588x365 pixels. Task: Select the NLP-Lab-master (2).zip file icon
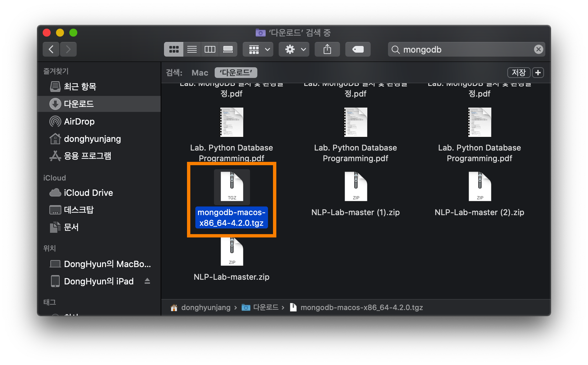coord(480,186)
